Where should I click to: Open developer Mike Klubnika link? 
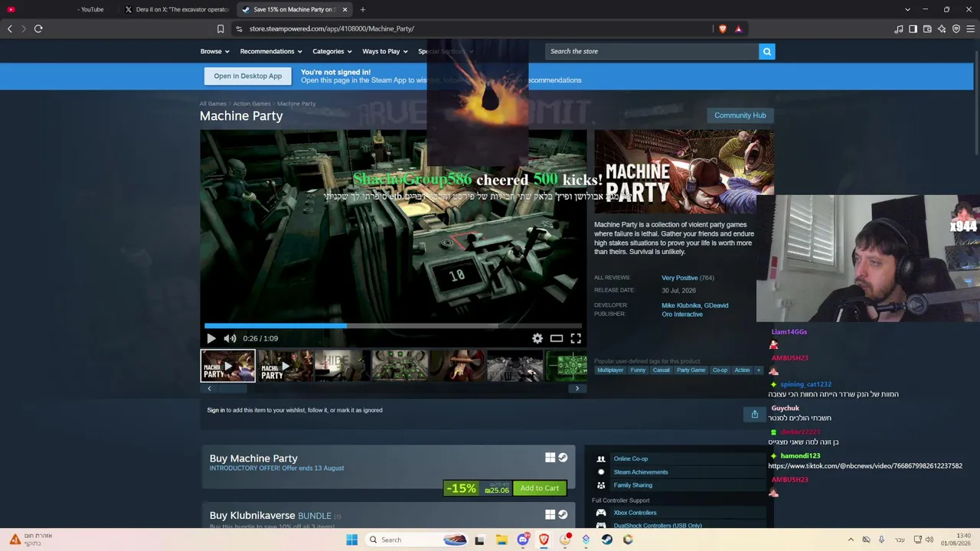tap(681, 305)
